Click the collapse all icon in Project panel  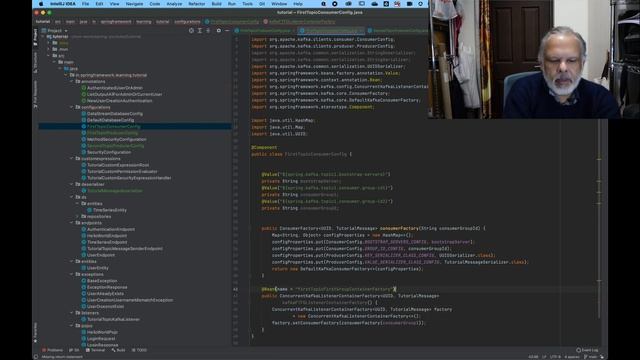[209, 31]
